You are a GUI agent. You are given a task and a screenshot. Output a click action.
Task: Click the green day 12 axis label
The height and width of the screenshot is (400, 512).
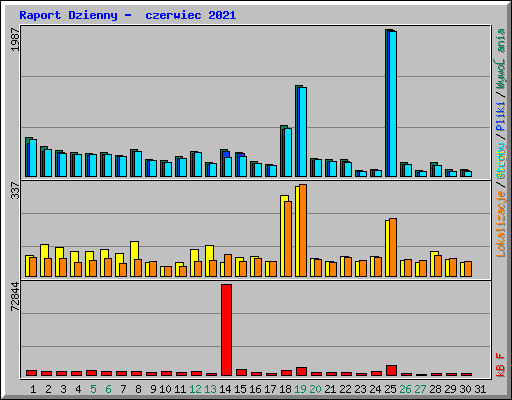pos(195,389)
